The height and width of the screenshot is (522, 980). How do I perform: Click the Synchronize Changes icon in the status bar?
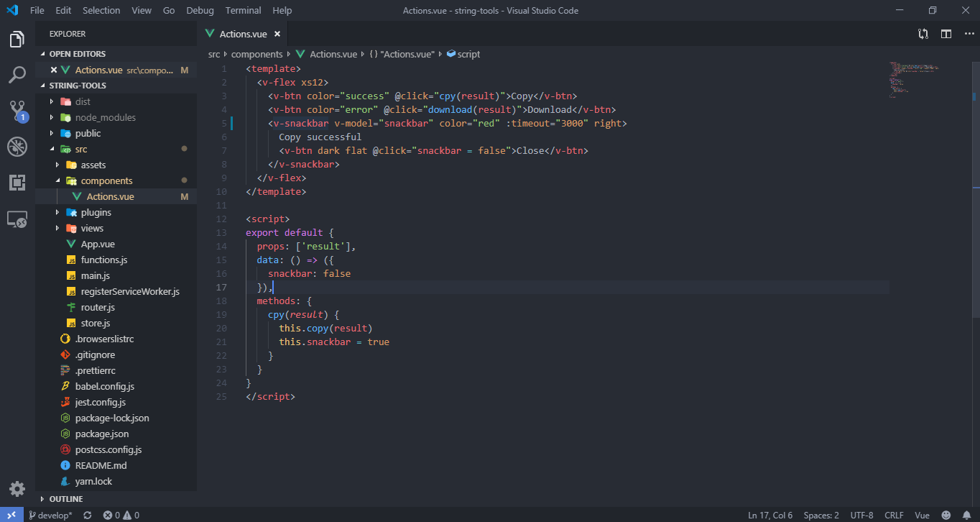click(x=88, y=515)
